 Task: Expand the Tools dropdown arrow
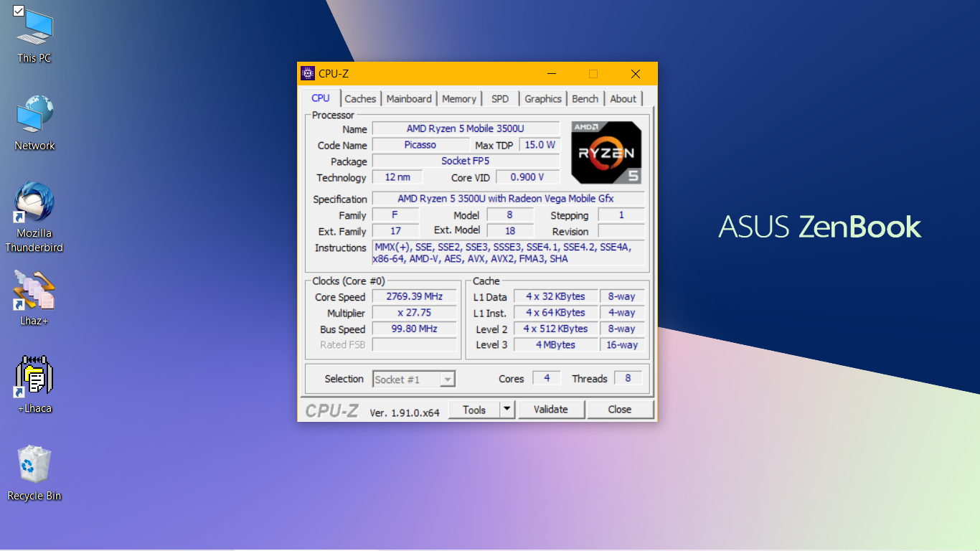[x=507, y=410]
